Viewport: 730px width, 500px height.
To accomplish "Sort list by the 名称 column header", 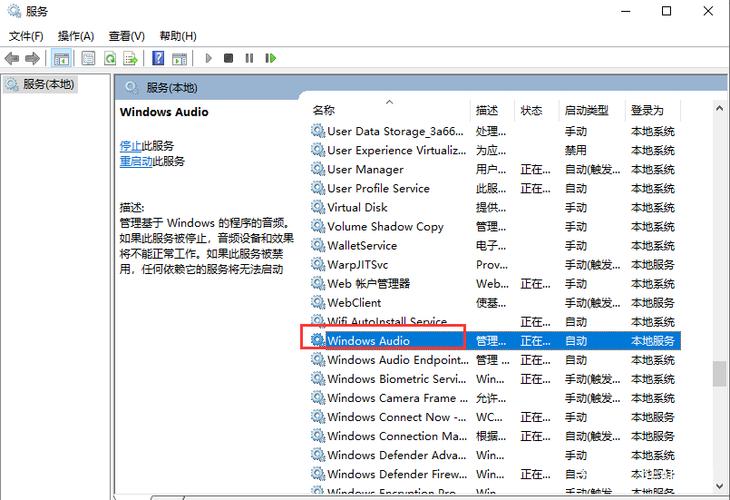I will coord(324,110).
